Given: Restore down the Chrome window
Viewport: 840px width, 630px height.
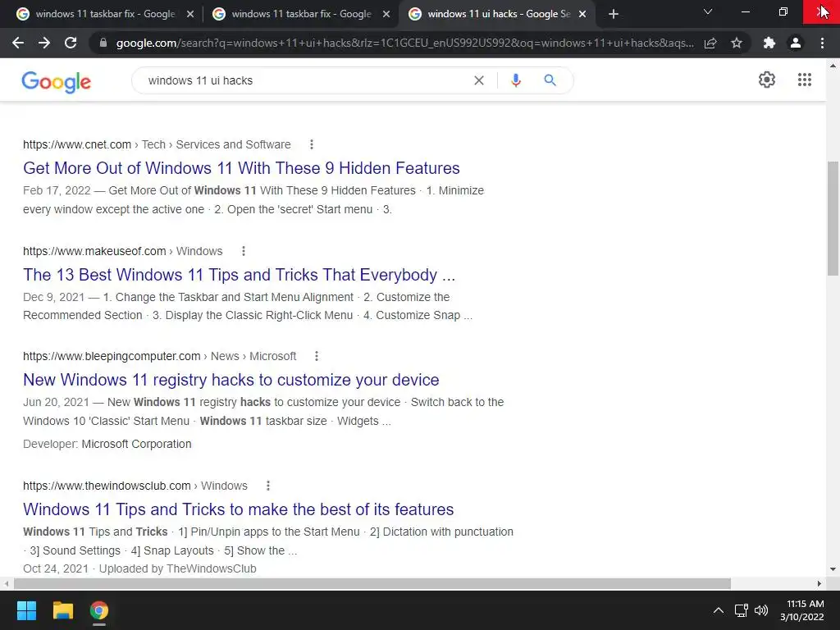Looking at the screenshot, I should pyautogui.click(x=783, y=11).
